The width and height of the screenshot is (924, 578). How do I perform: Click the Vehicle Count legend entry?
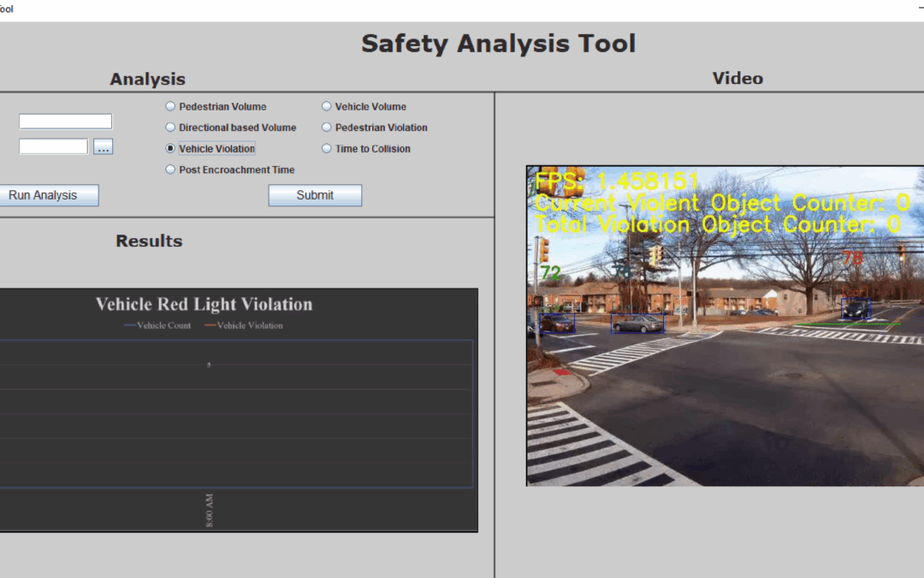tap(157, 325)
